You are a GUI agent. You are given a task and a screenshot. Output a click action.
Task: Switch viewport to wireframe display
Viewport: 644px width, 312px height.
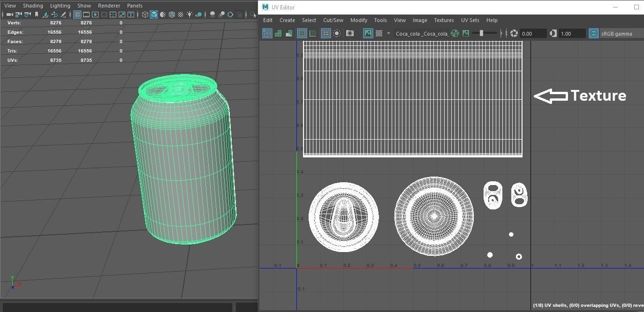(144, 15)
